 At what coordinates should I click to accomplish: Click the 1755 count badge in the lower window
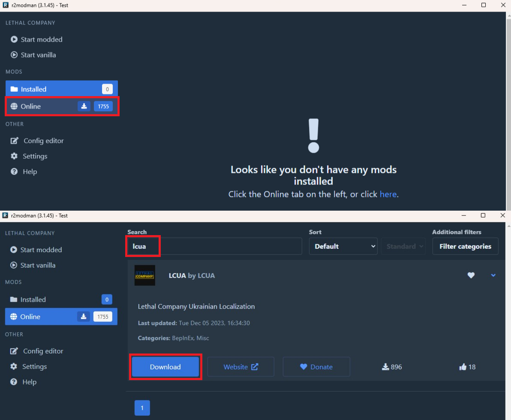pos(102,317)
